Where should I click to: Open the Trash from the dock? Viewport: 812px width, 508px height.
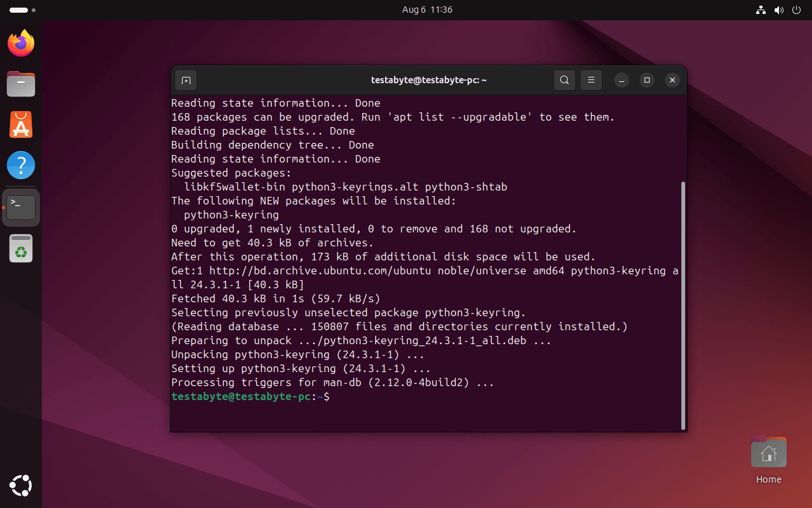20,248
